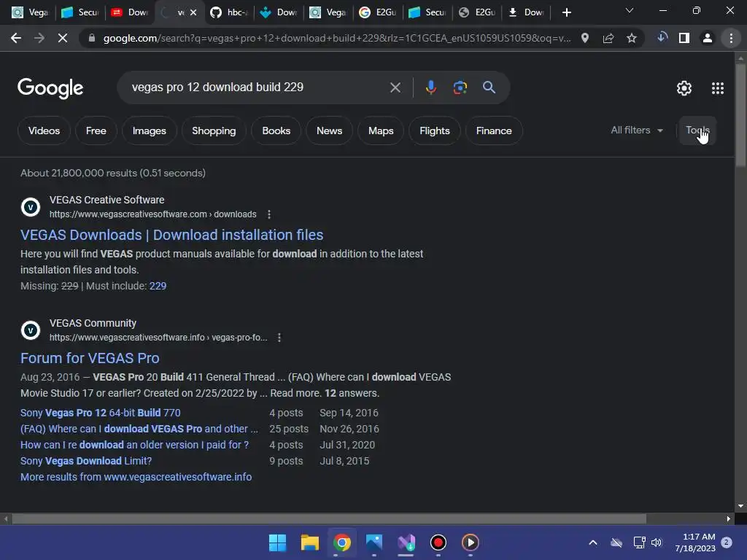Open Google quick settings gear icon

[684, 88]
